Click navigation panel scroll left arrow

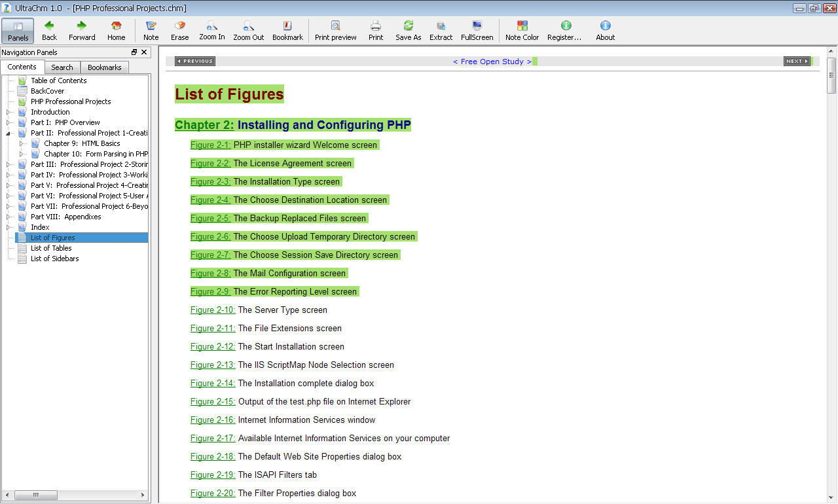point(8,495)
